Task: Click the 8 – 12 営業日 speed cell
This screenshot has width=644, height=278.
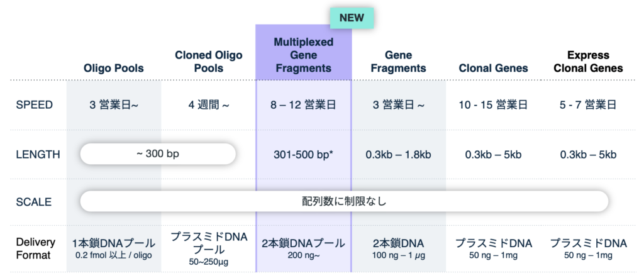Action: pos(304,104)
